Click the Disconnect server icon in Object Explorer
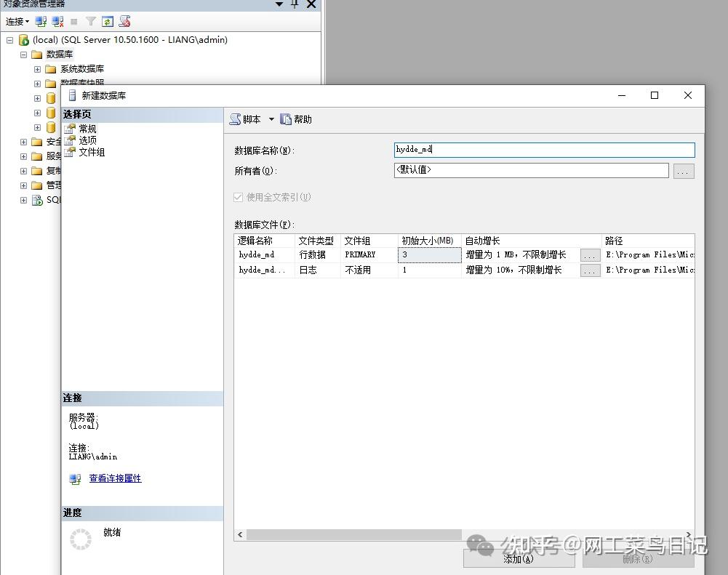 pos(57,22)
